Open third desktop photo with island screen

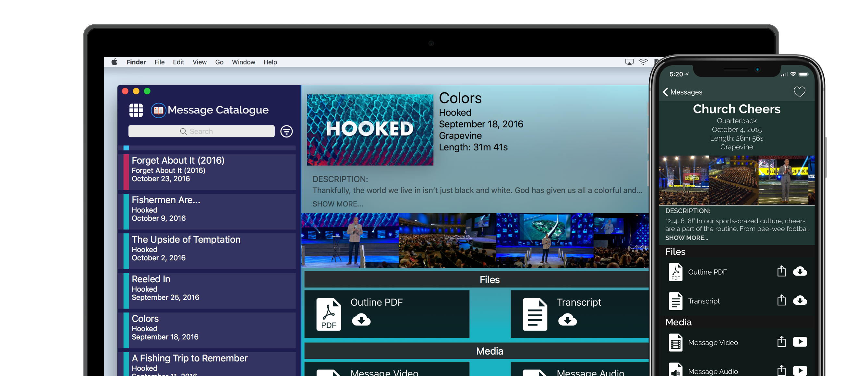(x=545, y=240)
